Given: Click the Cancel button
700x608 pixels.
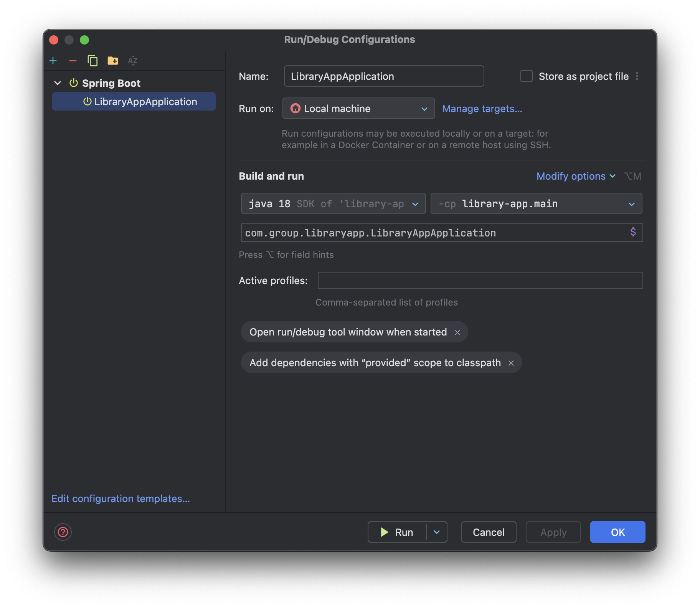Looking at the screenshot, I should (x=489, y=532).
